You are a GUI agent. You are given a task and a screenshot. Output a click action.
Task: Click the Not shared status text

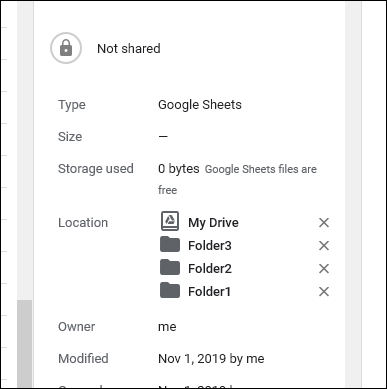click(129, 49)
